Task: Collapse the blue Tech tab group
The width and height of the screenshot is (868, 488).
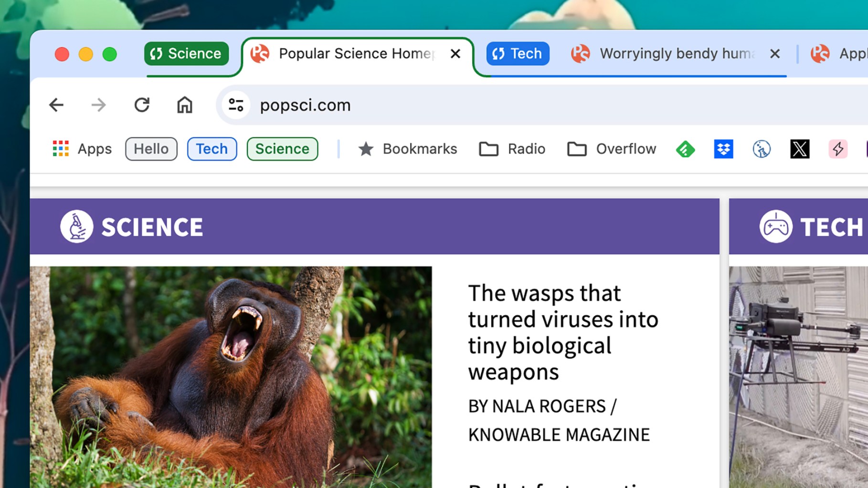Action: (x=517, y=53)
